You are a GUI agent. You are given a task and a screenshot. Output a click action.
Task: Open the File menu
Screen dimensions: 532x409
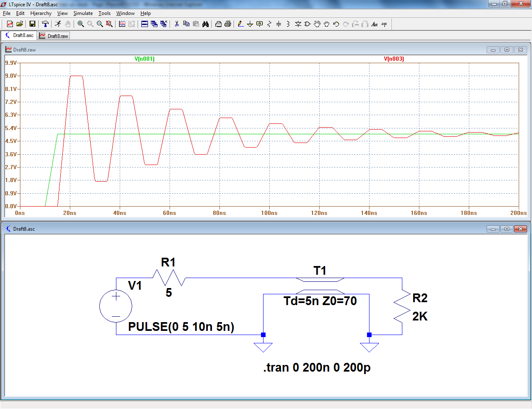coord(7,13)
